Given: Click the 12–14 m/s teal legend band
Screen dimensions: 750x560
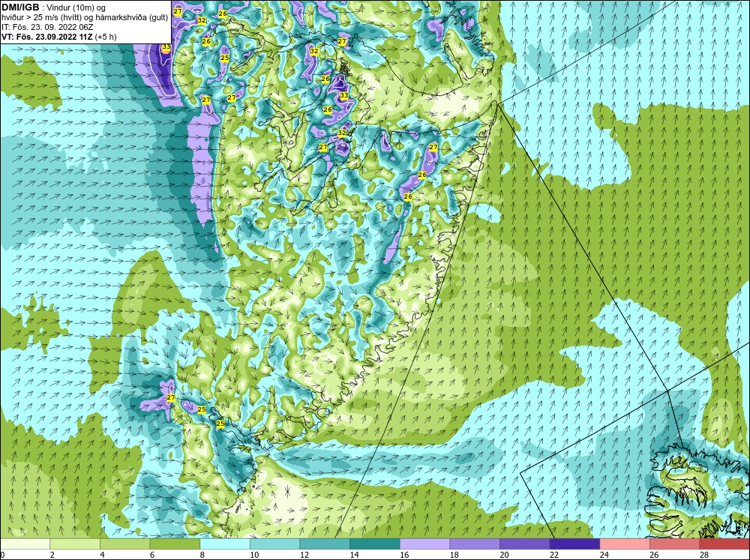Looking at the screenshot, I should 325,544.
